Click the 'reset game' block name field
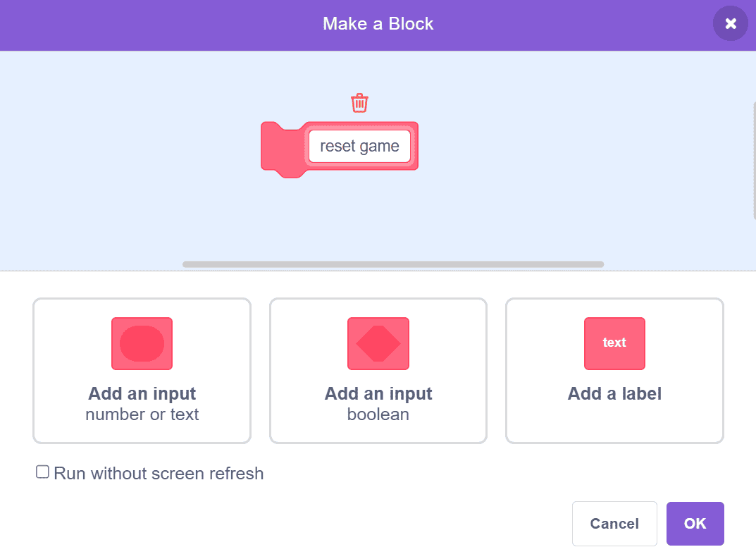The height and width of the screenshot is (547, 756). click(x=359, y=147)
